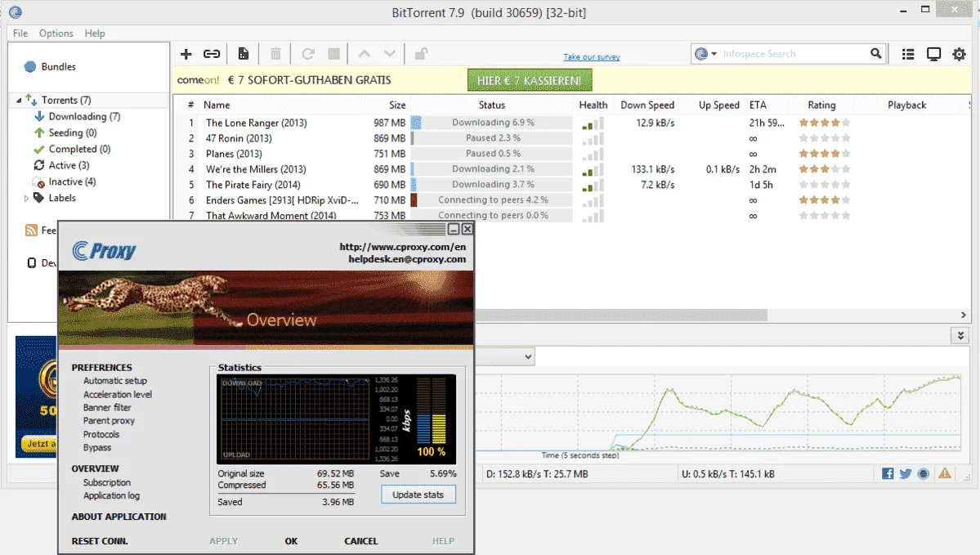Click the Remove torrent trash icon
This screenshot has height=555, width=980.
coord(275,55)
